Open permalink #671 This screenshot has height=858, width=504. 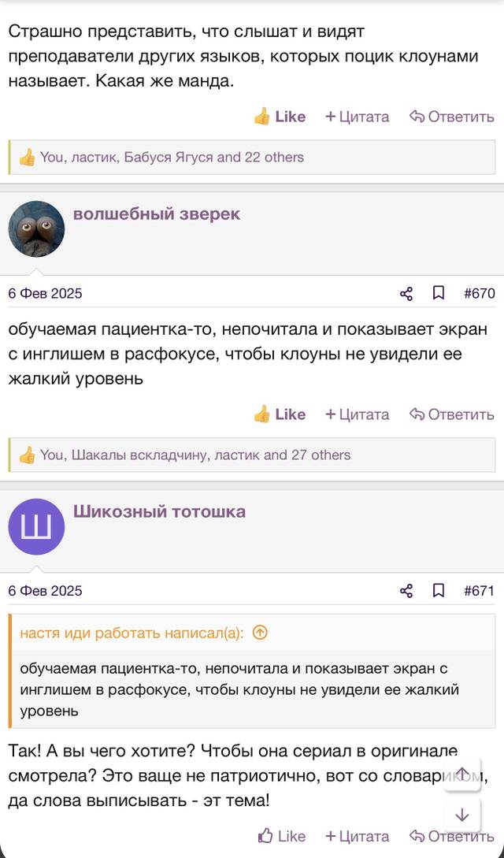pos(479,591)
